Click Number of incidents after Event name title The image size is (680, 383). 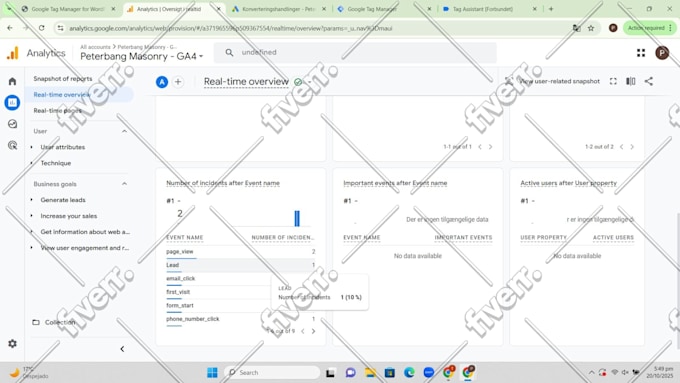tap(223, 183)
